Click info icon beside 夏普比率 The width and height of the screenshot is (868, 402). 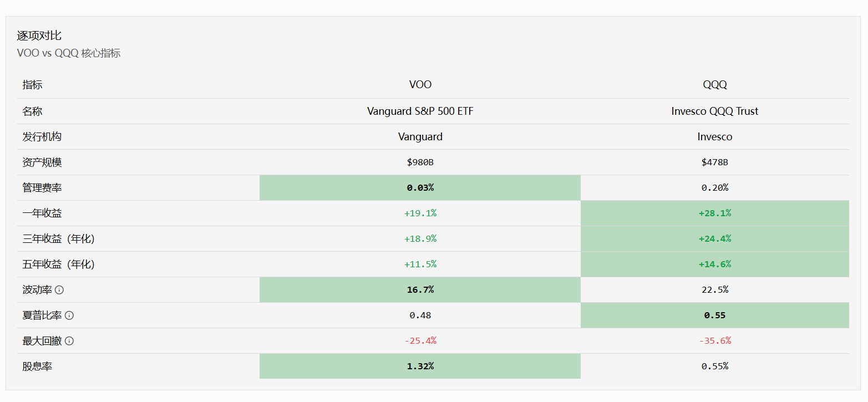pyautogui.click(x=69, y=316)
